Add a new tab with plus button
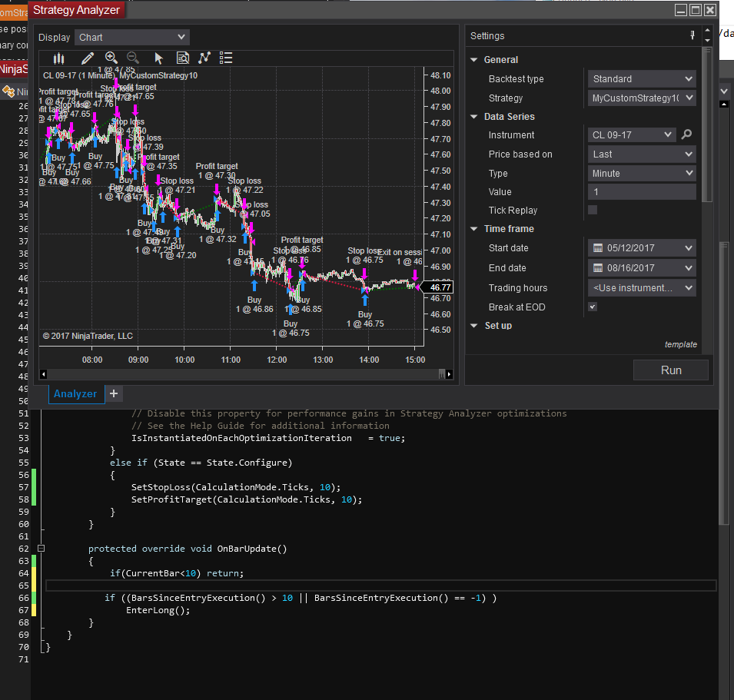Screen dimensions: 734x700 [x=114, y=393]
